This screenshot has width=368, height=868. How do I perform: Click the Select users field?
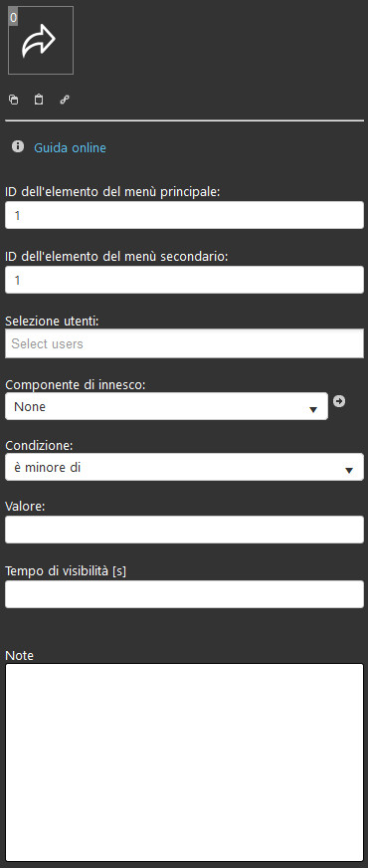coord(184,343)
